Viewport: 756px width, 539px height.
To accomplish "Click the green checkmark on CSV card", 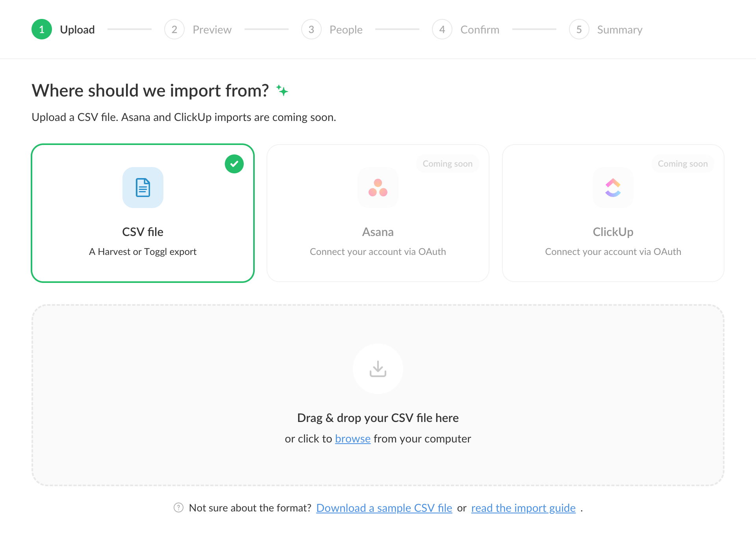I will point(234,164).
